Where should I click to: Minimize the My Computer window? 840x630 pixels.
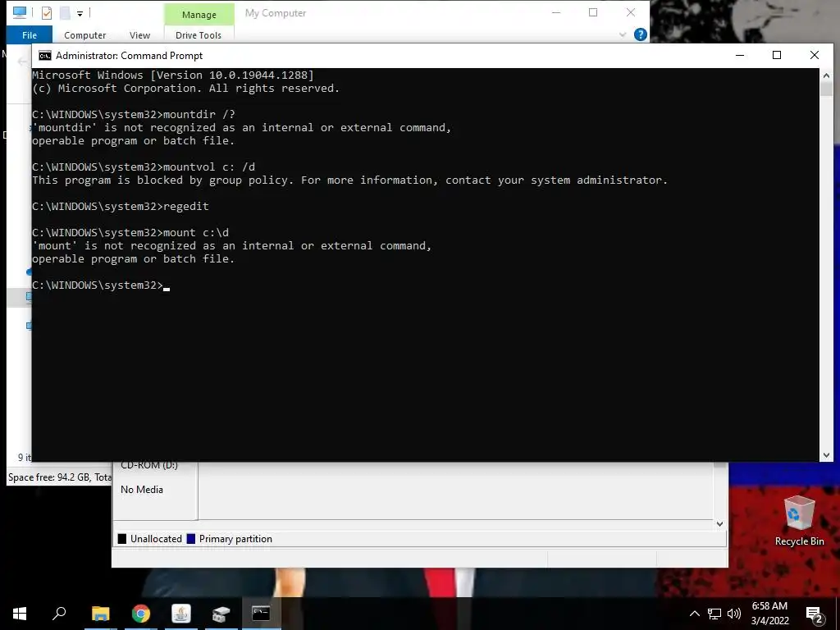[x=556, y=12]
